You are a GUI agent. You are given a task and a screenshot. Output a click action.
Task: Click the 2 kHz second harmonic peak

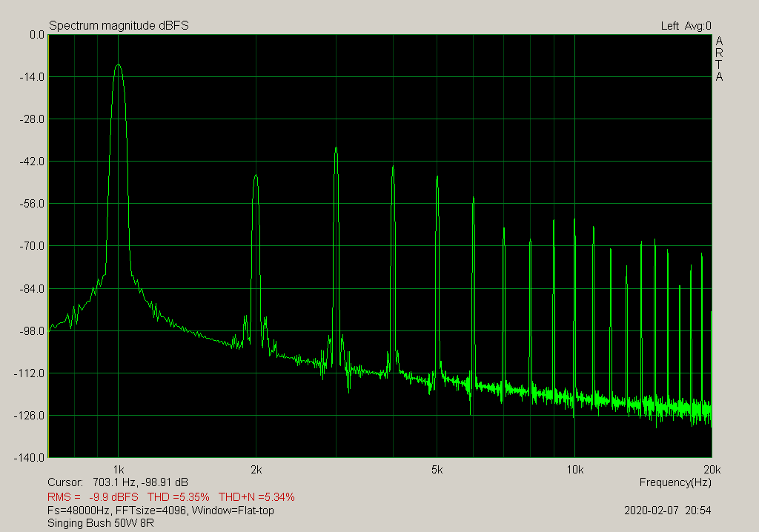256,176
